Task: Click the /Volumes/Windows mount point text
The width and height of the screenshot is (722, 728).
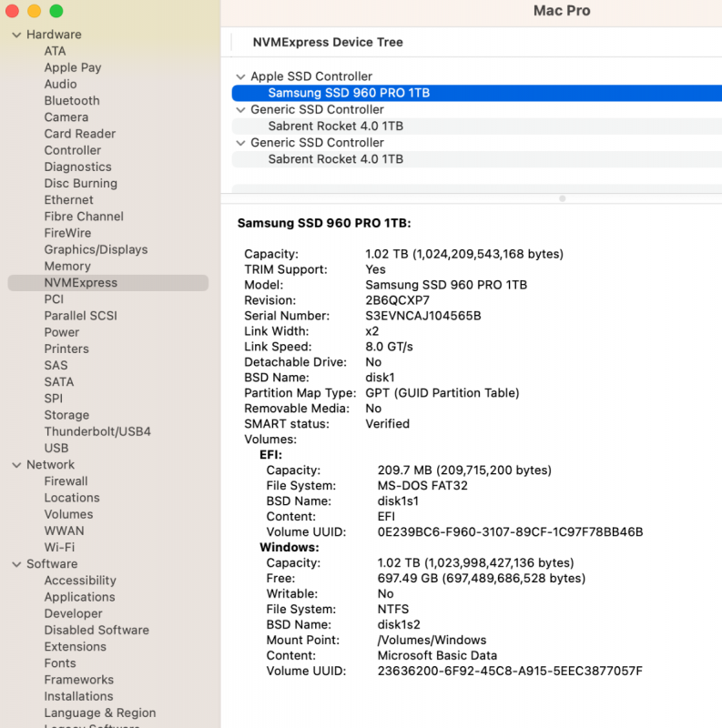Action: (x=432, y=641)
